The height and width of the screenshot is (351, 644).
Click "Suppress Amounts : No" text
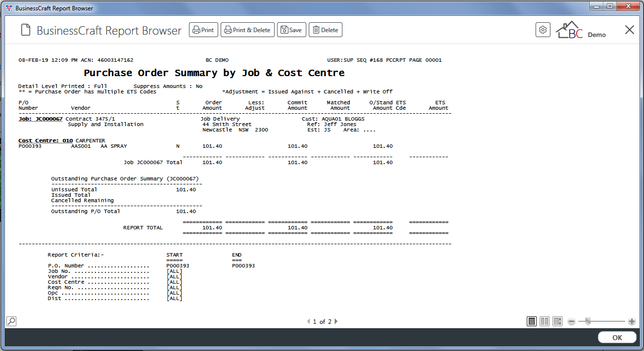[x=168, y=87]
